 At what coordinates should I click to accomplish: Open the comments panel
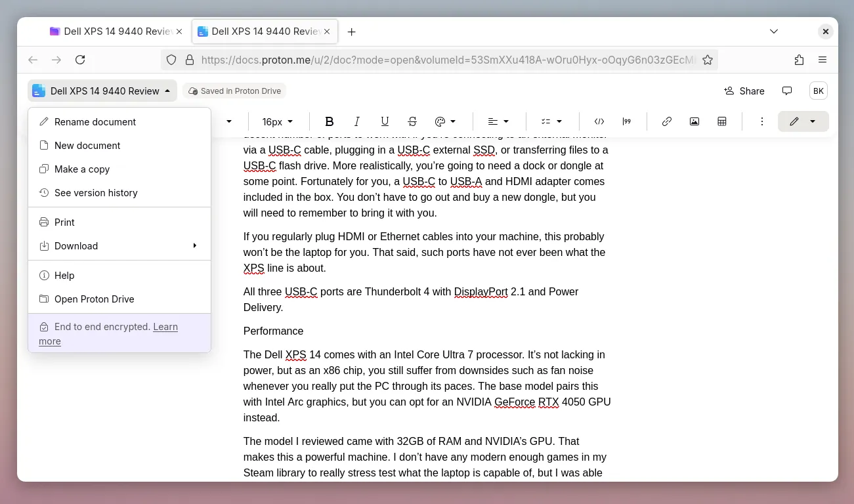coord(787,91)
